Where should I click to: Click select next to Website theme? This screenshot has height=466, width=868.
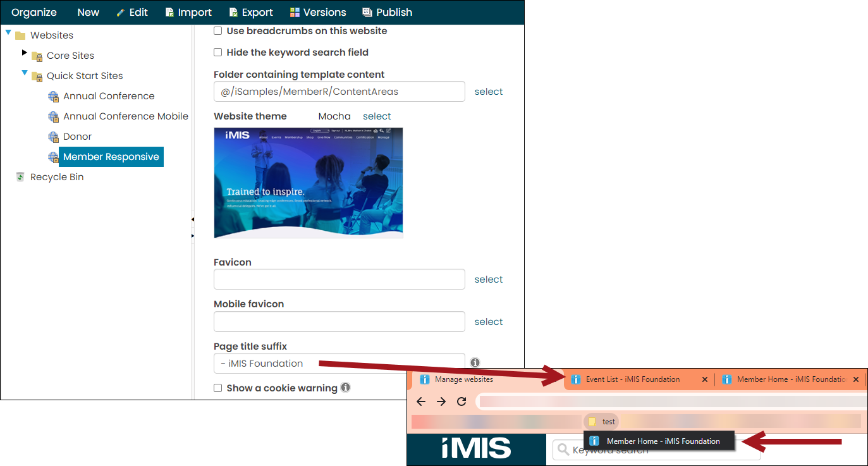(x=377, y=116)
